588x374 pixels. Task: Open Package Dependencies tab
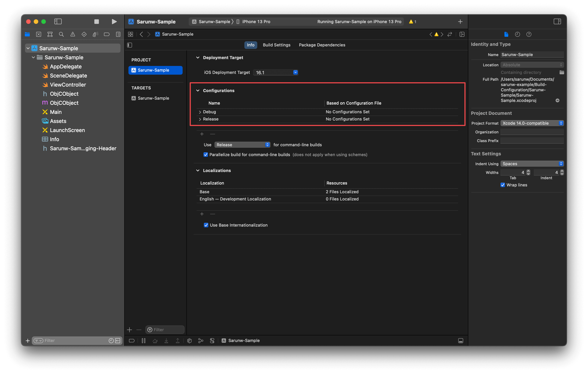click(x=322, y=45)
